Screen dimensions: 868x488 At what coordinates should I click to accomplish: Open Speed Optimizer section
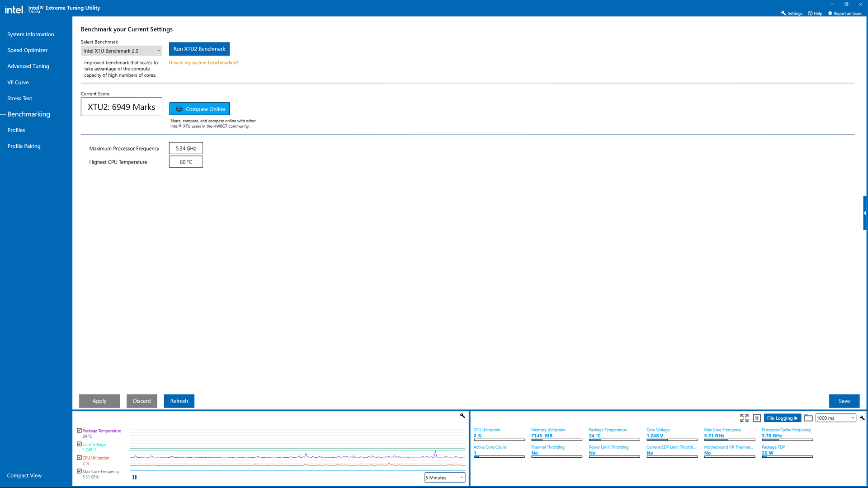27,50
